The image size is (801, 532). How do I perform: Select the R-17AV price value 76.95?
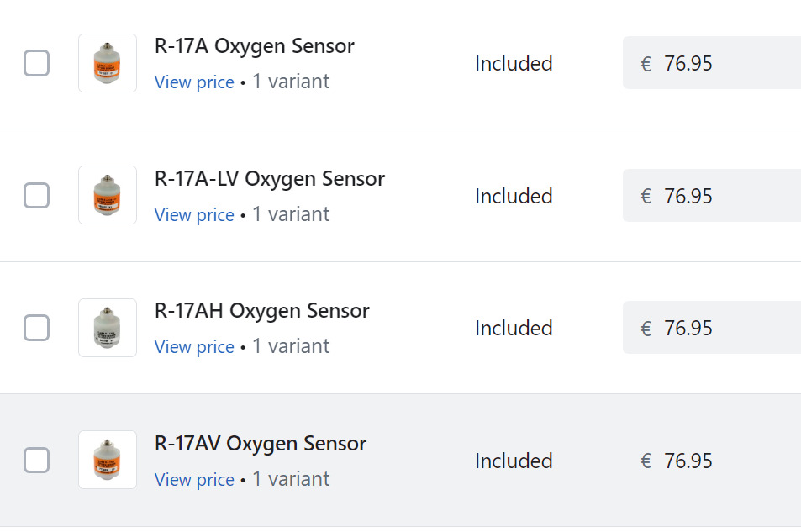point(688,461)
